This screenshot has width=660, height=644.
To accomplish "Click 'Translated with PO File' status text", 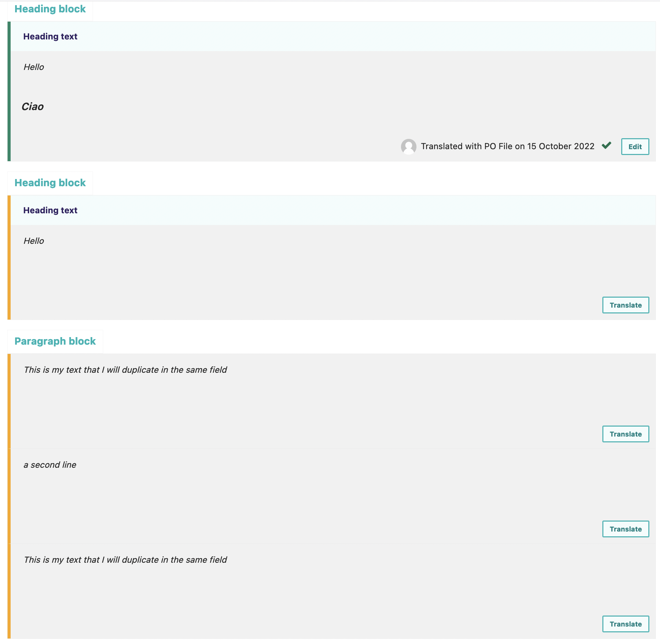I will pos(507,146).
